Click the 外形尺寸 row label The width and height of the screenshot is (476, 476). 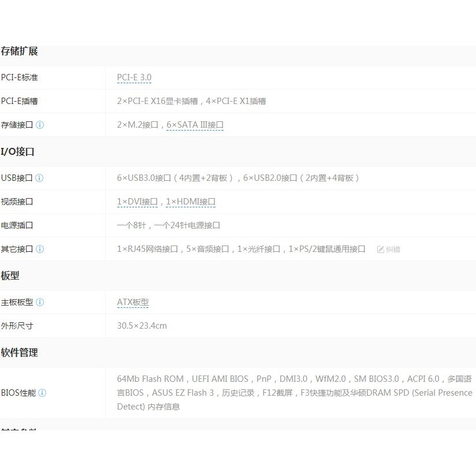click(17, 326)
